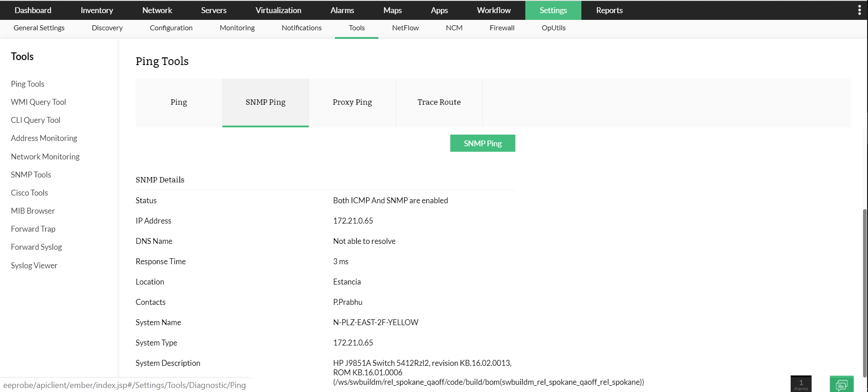The width and height of the screenshot is (868, 392).
Task: Click the page vertical scrollbar
Action: (864, 289)
